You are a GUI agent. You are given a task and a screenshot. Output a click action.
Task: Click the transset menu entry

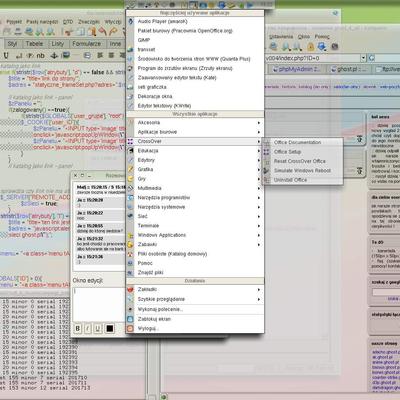[x=195, y=49]
